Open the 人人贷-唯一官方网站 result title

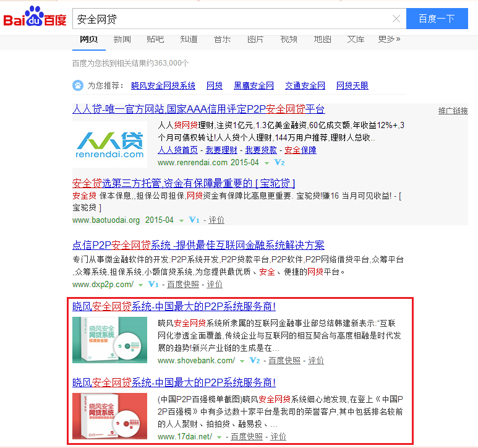[198, 109]
